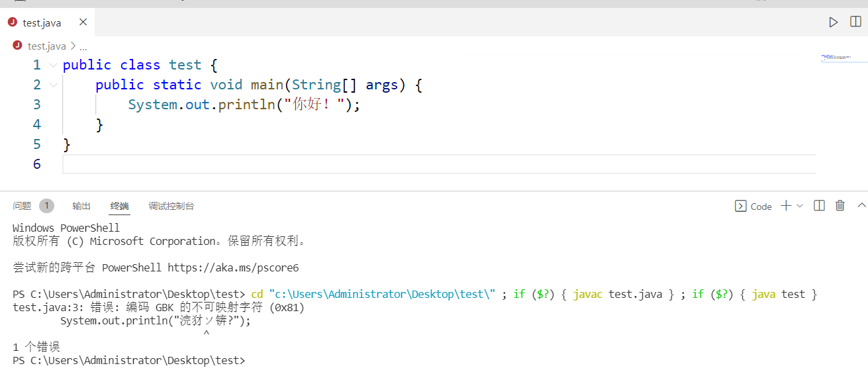This screenshot has height=378, width=868.
Task: Click the Code terminal selector
Action: [x=753, y=206]
